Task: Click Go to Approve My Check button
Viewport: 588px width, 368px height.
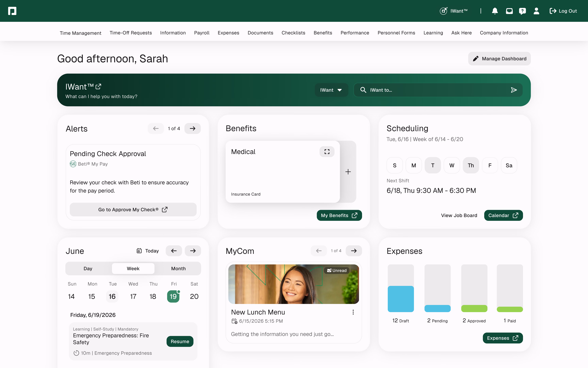Action: pos(133,210)
